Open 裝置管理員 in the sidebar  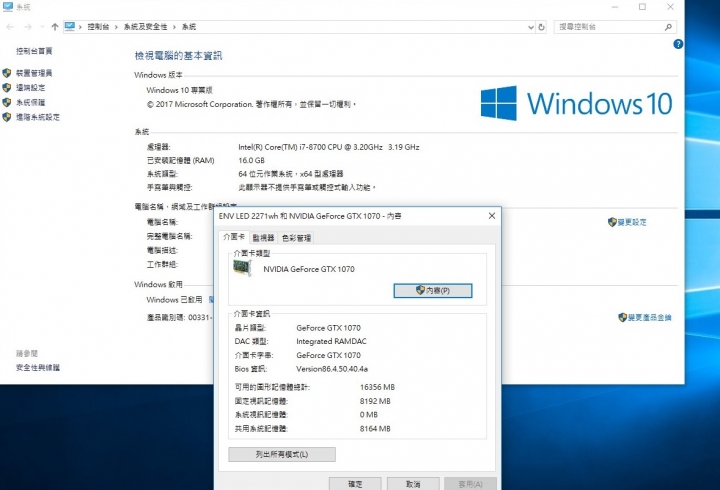point(34,73)
